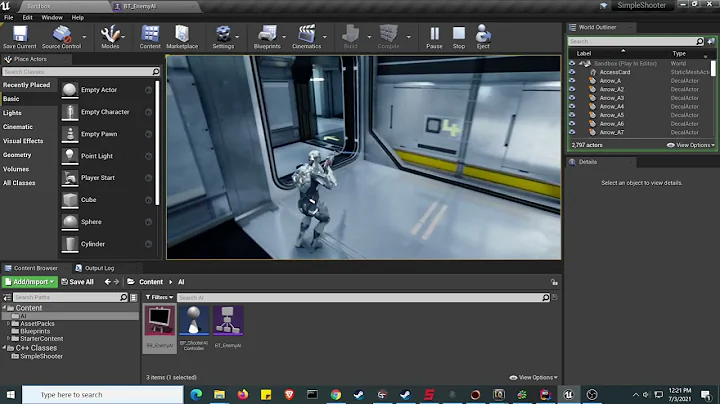Open the Blueprints toolbar icon
Image resolution: width=720 pixels, height=404 pixels.
pos(267,37)
